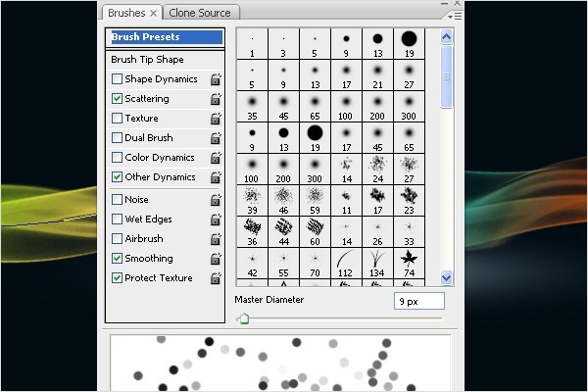Uncheck the Smoothing checkbox
The width and height of the screenshot is (588, 392).
pos(117,259)
